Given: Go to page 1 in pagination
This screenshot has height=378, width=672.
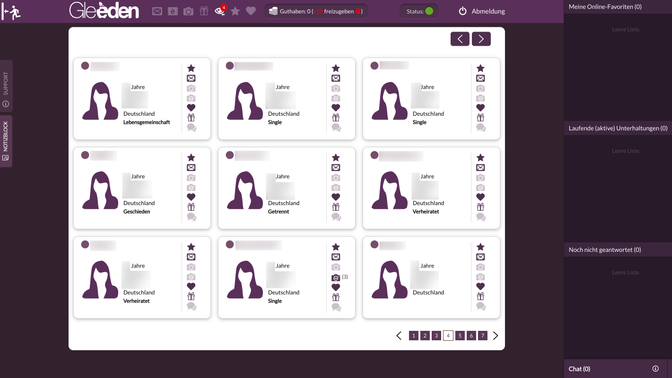Looking at the screenshot, I should click(413, 336).
